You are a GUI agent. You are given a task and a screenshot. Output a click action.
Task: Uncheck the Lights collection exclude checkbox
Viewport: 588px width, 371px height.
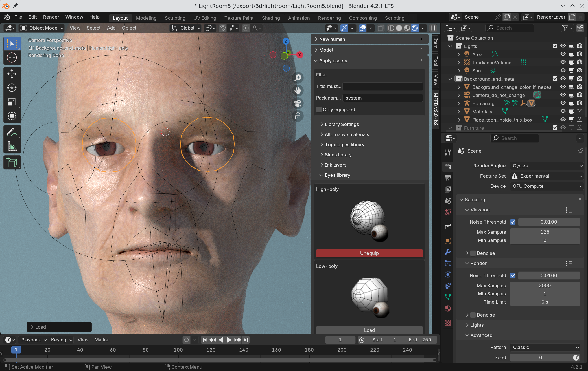pos(555,46)
